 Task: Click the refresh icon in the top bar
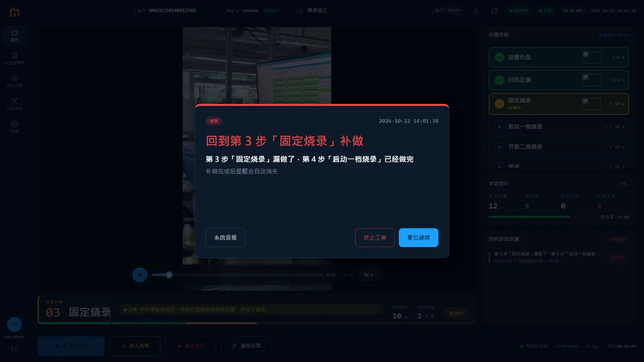tap(494, 11)
